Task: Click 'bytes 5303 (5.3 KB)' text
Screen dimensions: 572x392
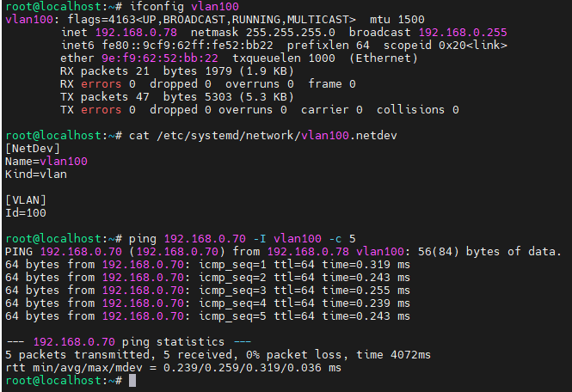Action: pyautogui.click(x=228, y=97)
